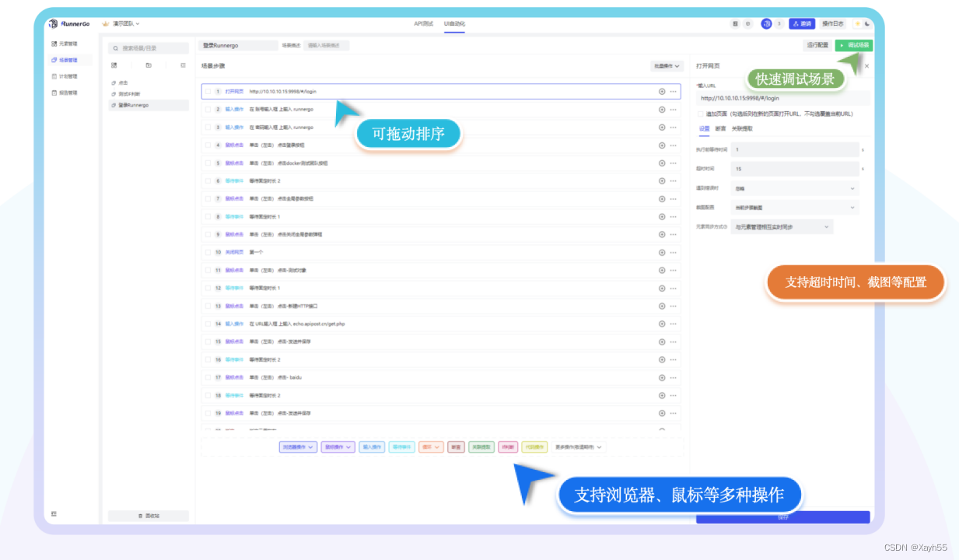959x560 pixels.
Task: Open the 元素同步方式 dropdown
Action: (782, 227)
